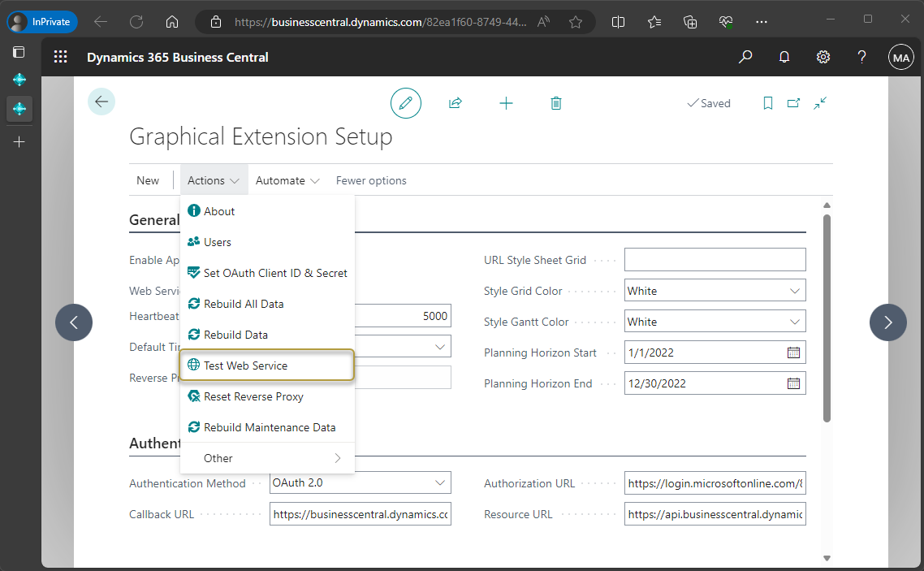The height and width of the screenshot is (571, 924).
Task: Click the plus icon to create new record
Action: (506, 103)
